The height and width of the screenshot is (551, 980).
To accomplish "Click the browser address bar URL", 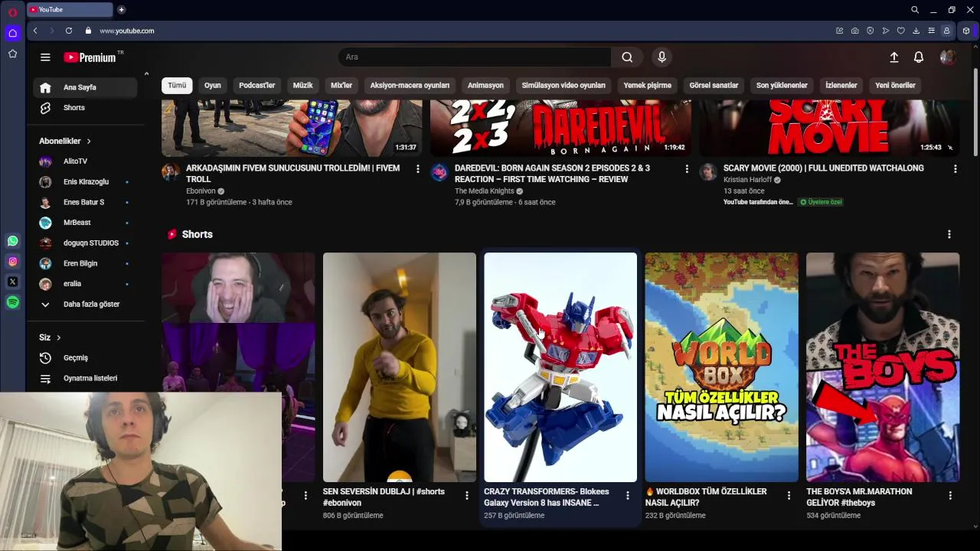I will coord(127,31).
